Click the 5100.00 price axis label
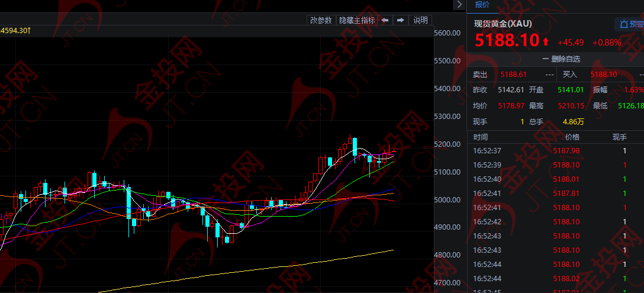 [447, 172]
